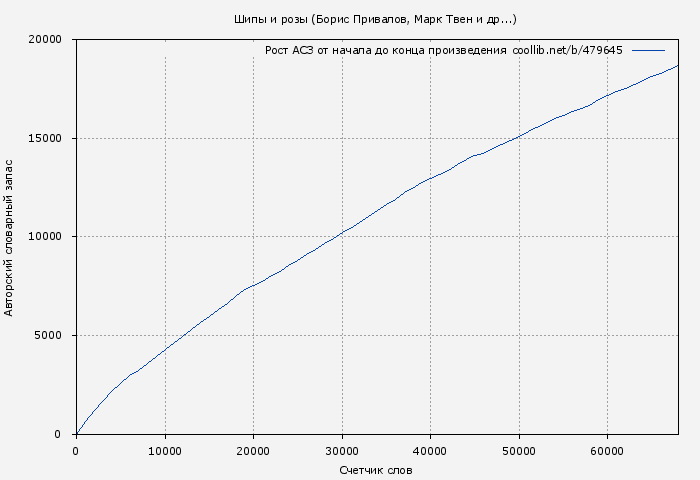
Task: Click the y-axis label "Авторский словарный запас"
Action: tap(10, 237)
